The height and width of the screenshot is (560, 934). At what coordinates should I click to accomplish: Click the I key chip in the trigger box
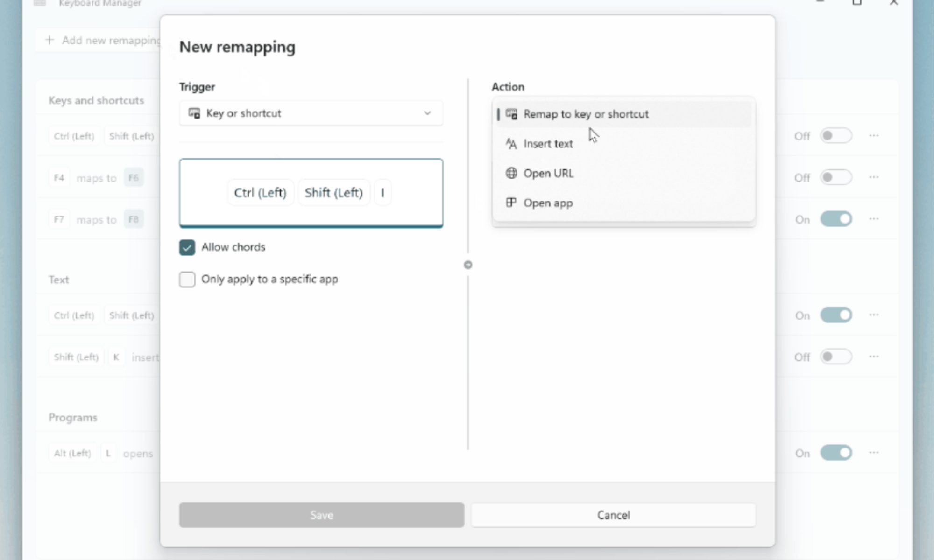click(383, 192)
